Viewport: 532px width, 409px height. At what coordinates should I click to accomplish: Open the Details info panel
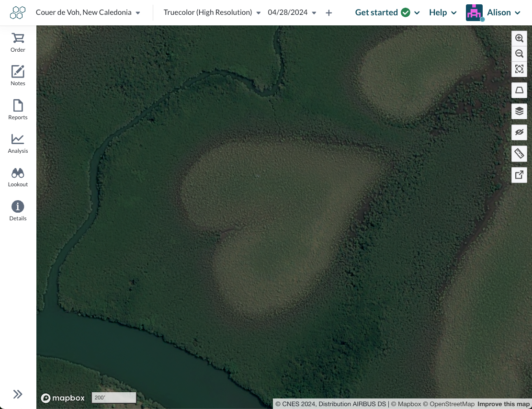pyautogui.click(x=18, y=210)
